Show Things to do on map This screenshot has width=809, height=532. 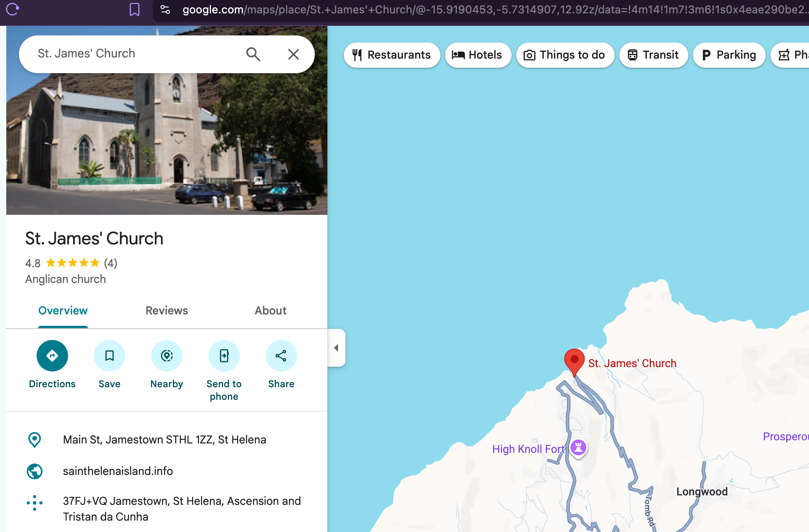(x=565, y=55)
